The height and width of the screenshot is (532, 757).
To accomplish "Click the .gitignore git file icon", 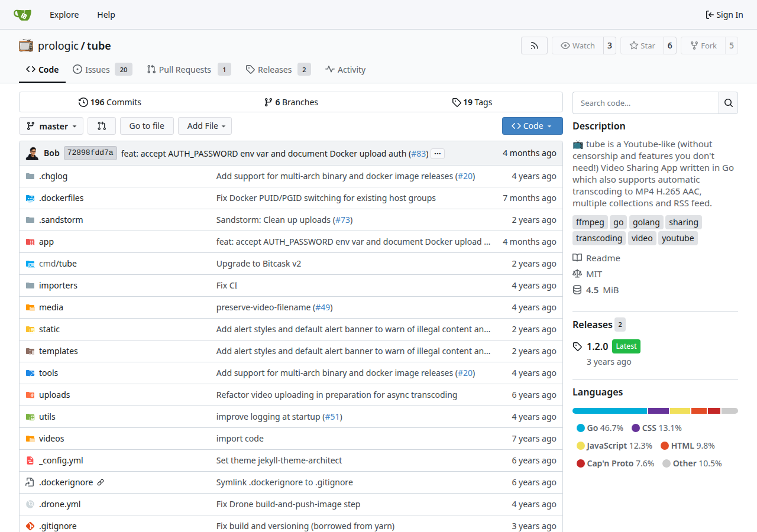I will click(x=30, y=526).
